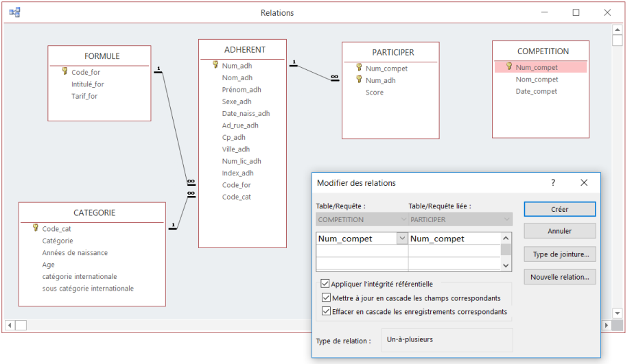The height and width of the screenshot is (364, 634).
Task: Select sous catégorie internationale field
Action: tap(88, 289)
